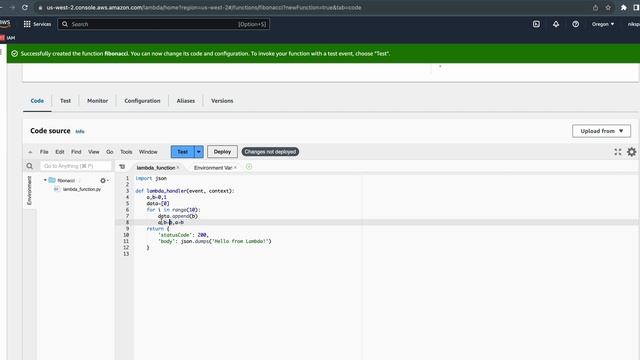The image size is (640, 360).
Task: Click the editor search magnifier icon
Action: pos(29,166)
